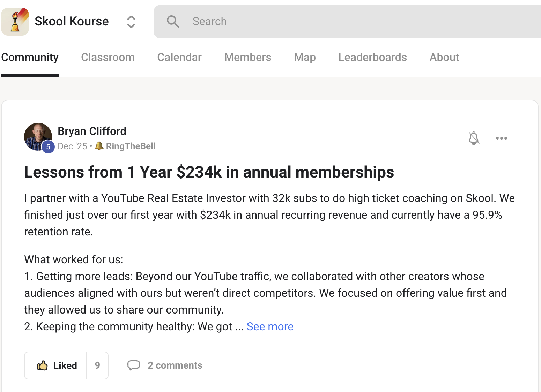Click the Skool Kourse trophy logo icon
The height and width of the screenshot is (392, 541).
15,21
